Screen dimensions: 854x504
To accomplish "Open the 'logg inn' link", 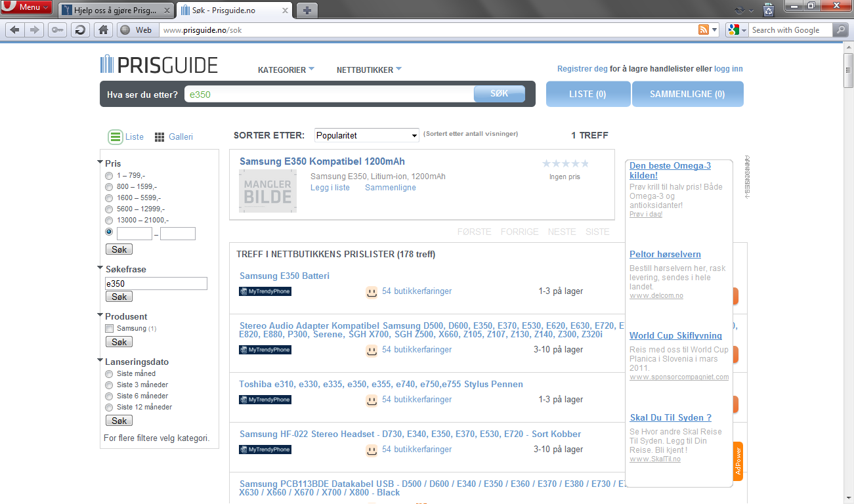I will pos(729,69).
